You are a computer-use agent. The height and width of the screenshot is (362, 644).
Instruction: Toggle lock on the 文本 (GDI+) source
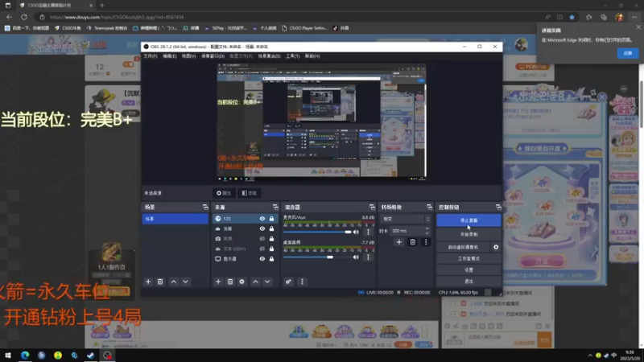point(271,249)
